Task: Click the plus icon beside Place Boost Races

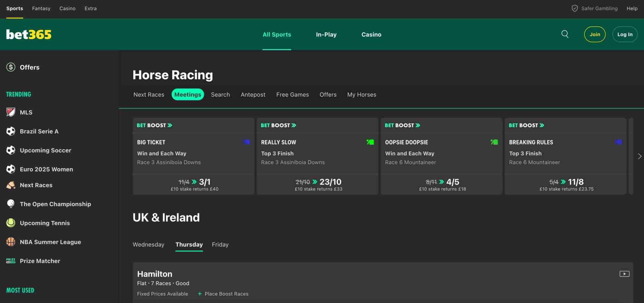Action: (x=200, y=294)
